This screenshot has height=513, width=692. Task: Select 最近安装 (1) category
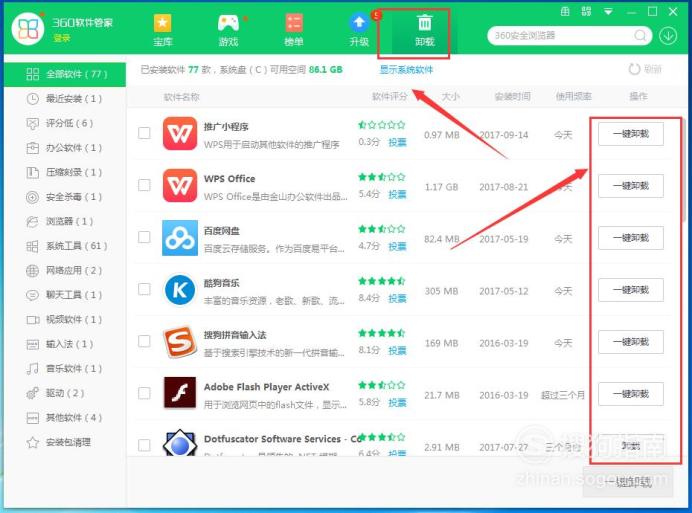click(x=65, y=99)
